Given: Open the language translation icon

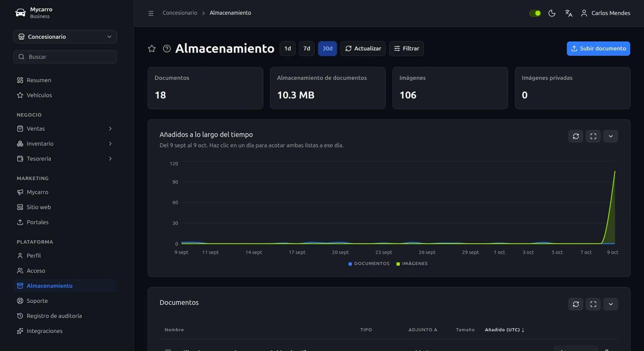Looking at the screenshot, I should pos(569,13).
